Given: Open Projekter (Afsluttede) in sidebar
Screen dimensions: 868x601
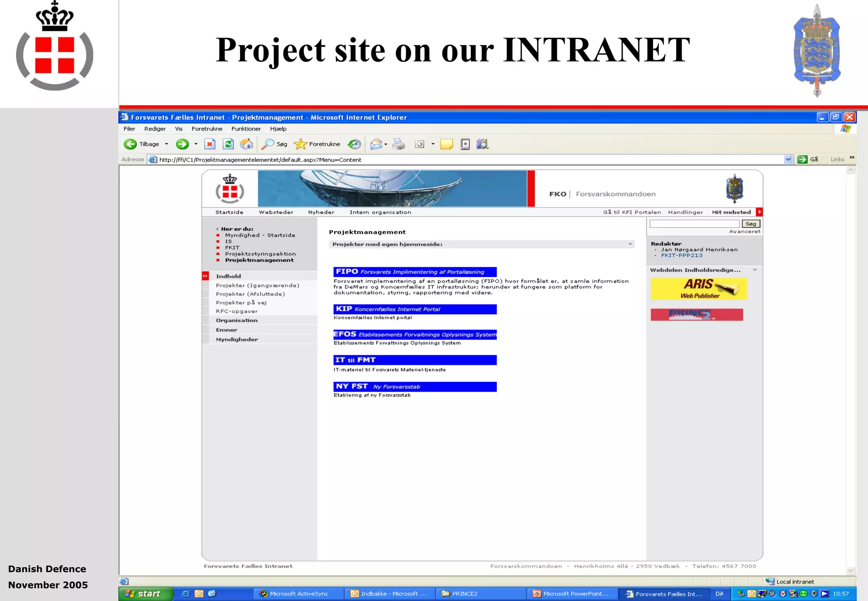Looking at the screenshot, I should click(x=250, y=294).
